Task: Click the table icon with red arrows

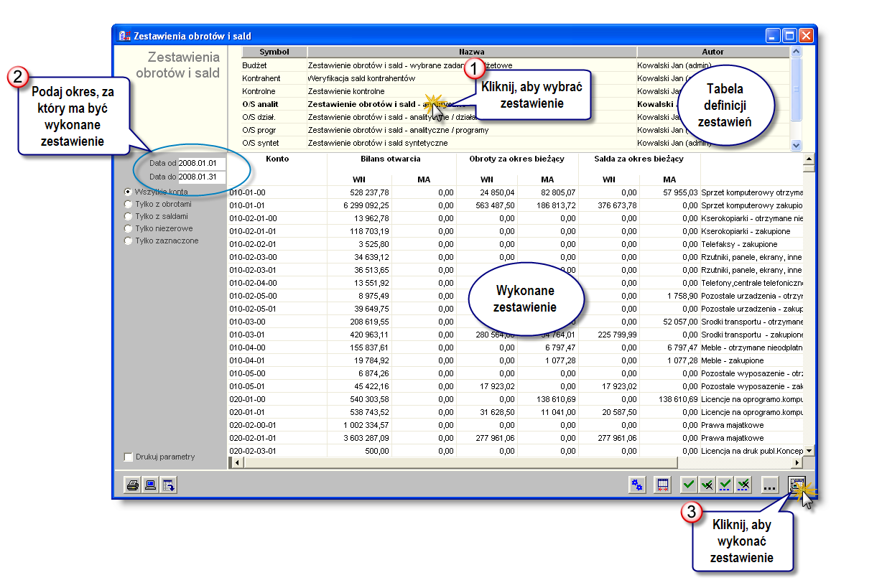Action: click(663, 485)
